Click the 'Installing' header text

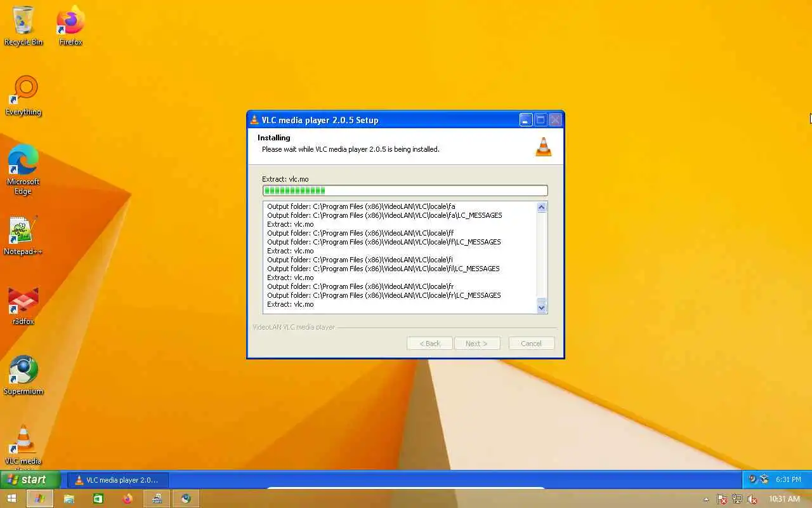tap(274, 138)
